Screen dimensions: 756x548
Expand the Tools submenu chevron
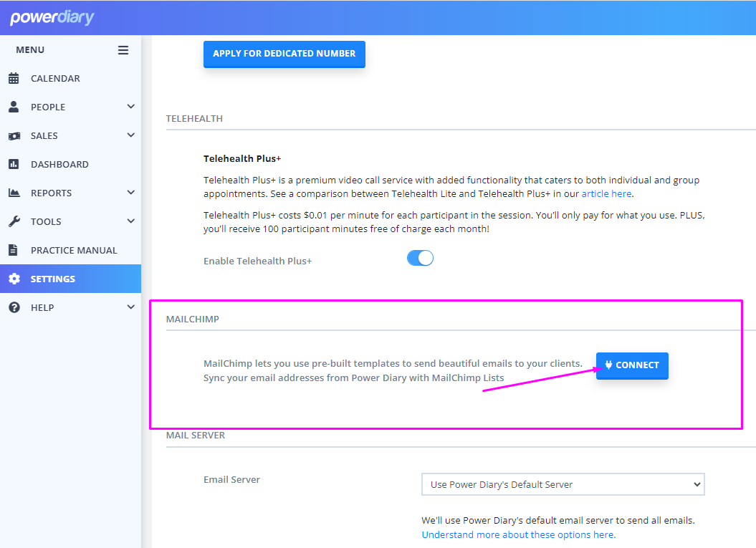click(130, 221)
